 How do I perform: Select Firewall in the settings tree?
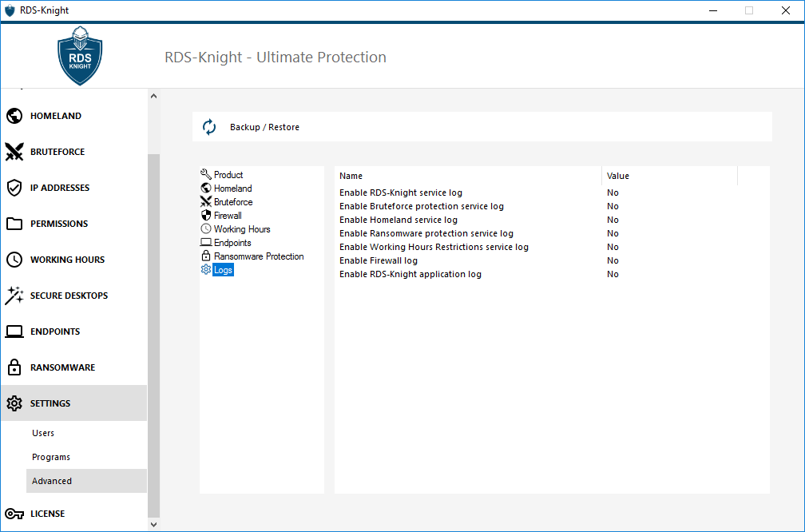[x=228, y=215]
